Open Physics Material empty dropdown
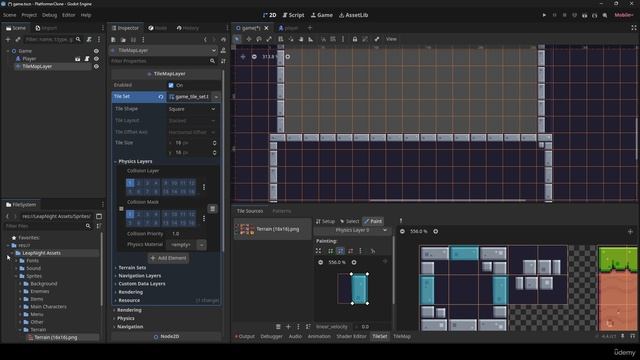 [x=202, y=245]
